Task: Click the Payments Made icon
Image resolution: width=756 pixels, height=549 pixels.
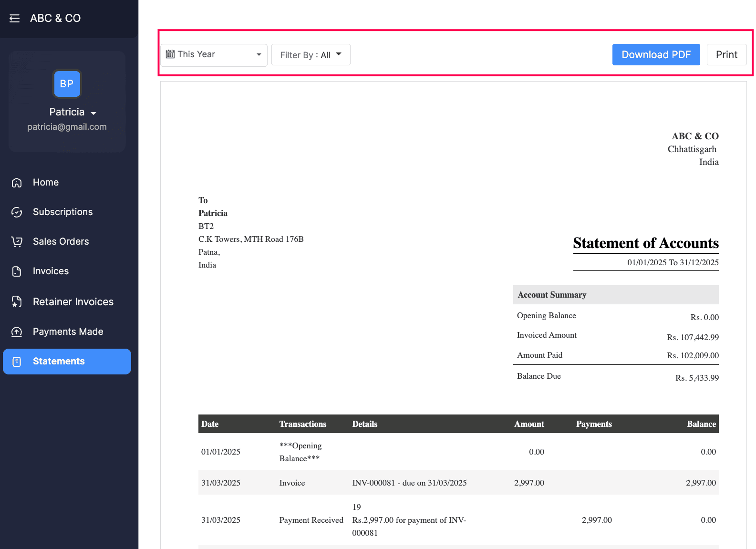Action: point(17,332)
